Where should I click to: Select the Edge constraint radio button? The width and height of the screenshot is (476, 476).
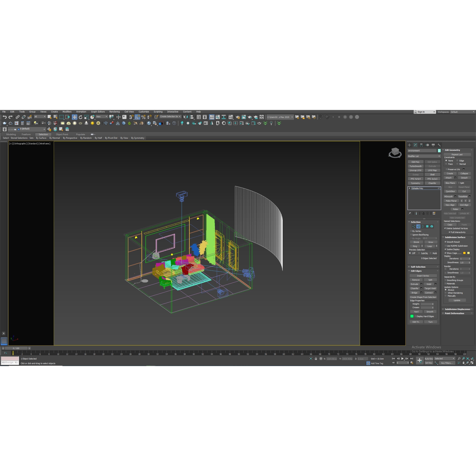457,160
